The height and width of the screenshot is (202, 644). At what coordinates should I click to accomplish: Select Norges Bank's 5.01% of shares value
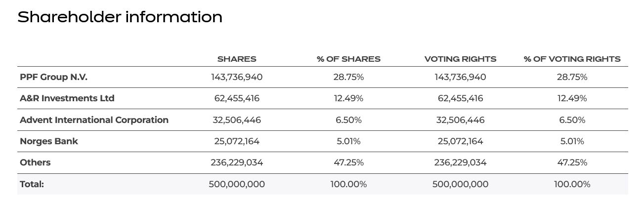point(348,141)
